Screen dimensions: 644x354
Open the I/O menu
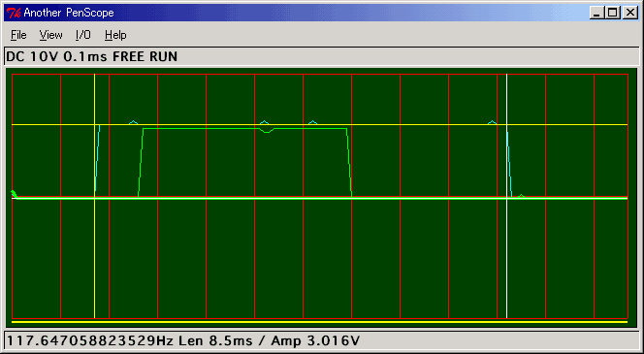click(83, 35)
